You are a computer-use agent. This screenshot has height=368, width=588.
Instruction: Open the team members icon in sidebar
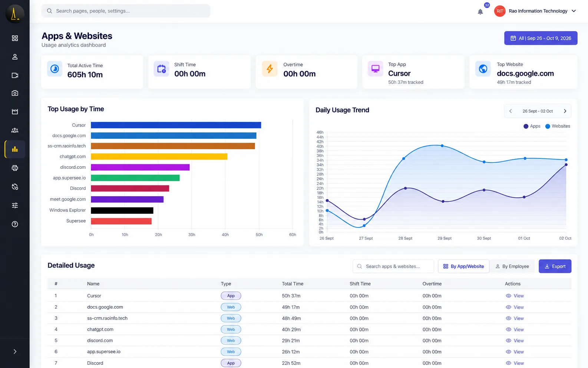coord(15,130)
